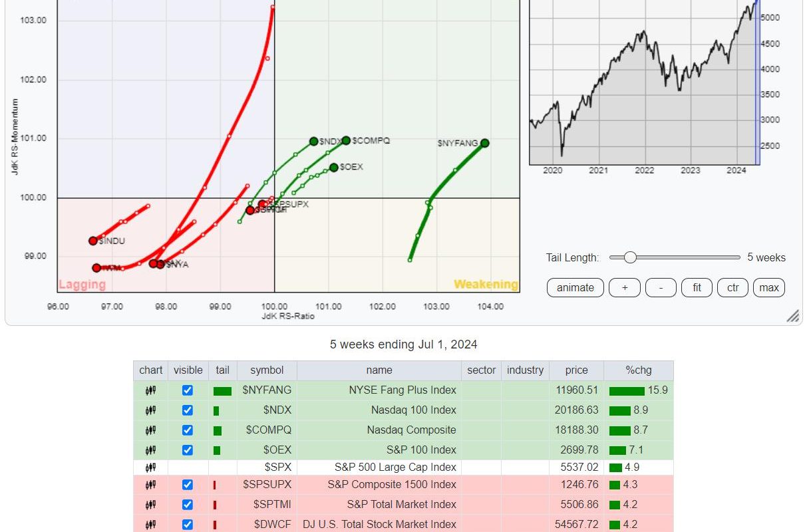Select the $INDU head point on the graph
Screen dimensions: 809x532
click(93, 241)
